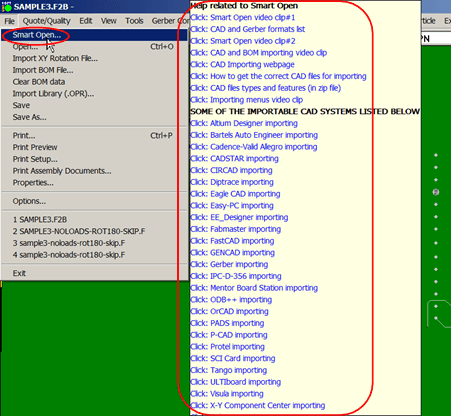Click EE_Designer importing link
This screenshot has width=451, height=416.
pos(239,217)
